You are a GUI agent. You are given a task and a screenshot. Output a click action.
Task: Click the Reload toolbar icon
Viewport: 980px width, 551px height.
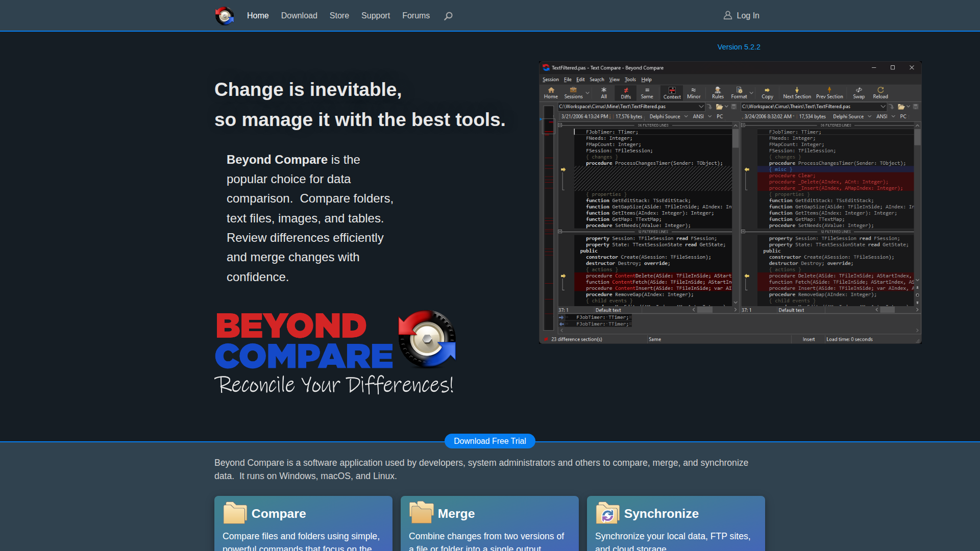(x=880, y=90)
